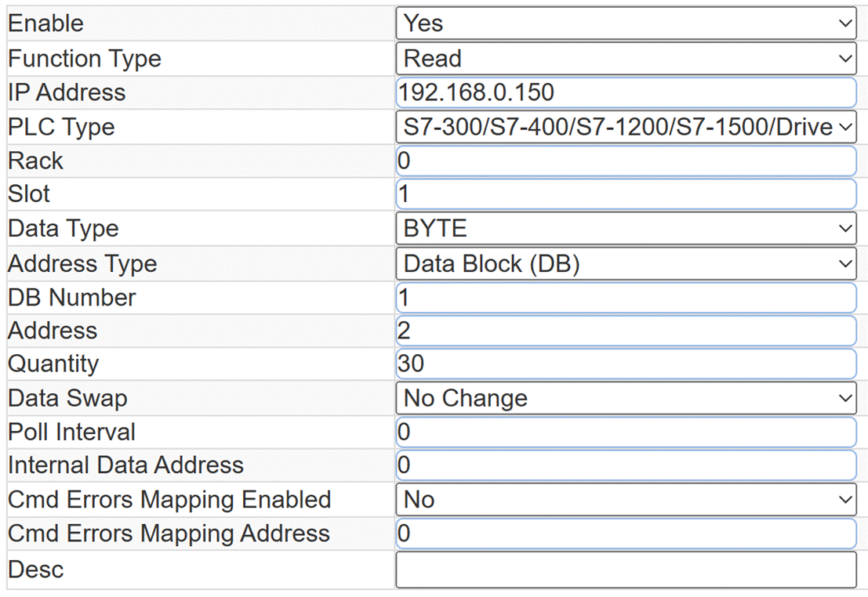The width and height of the screenshot is (868, 597).
Task: Open the Address Type dropdown
Action: tap(626, 263)
